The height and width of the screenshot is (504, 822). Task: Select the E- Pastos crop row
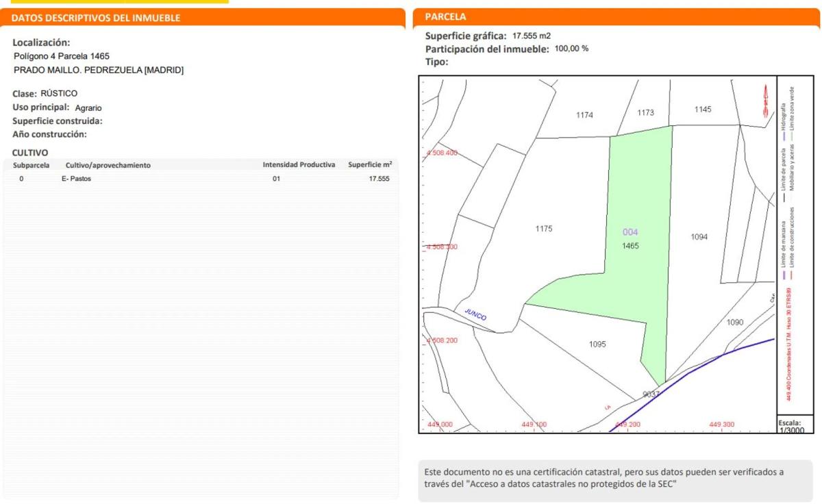coord(76,179)
